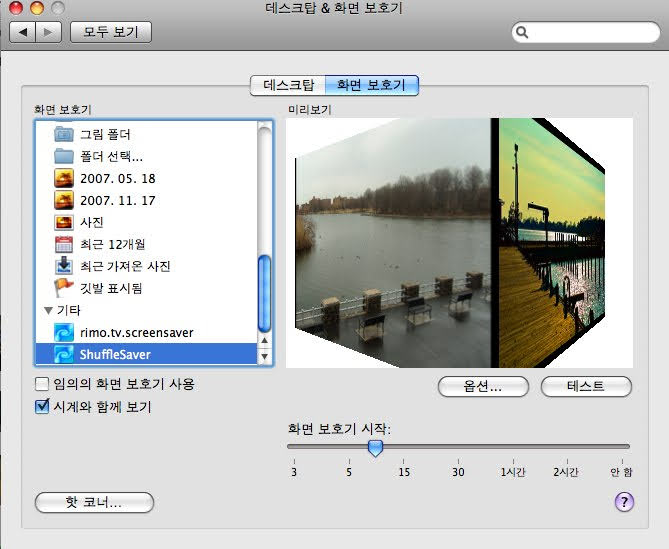Viewport: 669px width, 549px height.
Task: Enable 임의의 화면 보호기 사용 checkbox
Action: click(x=41, y=384)
